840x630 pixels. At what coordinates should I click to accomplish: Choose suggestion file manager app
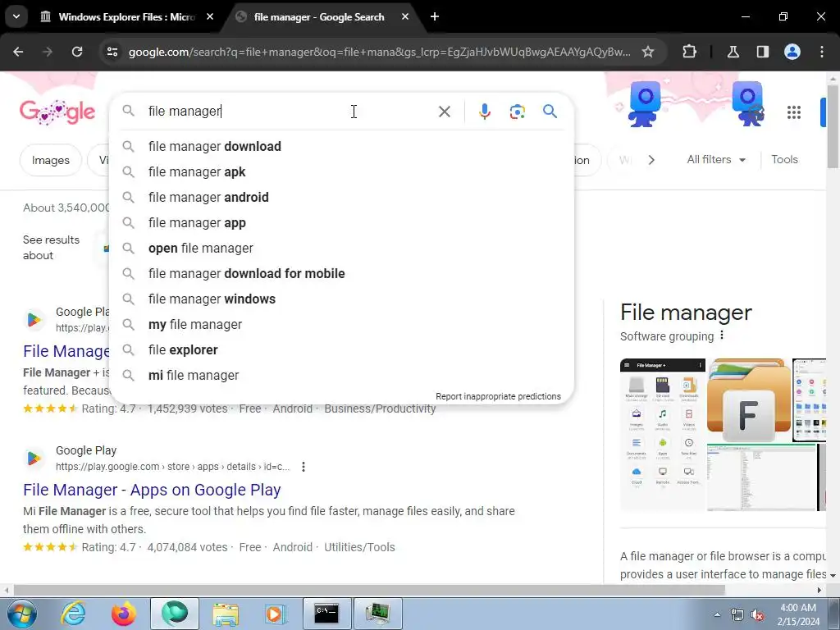[x=341, y=223]
